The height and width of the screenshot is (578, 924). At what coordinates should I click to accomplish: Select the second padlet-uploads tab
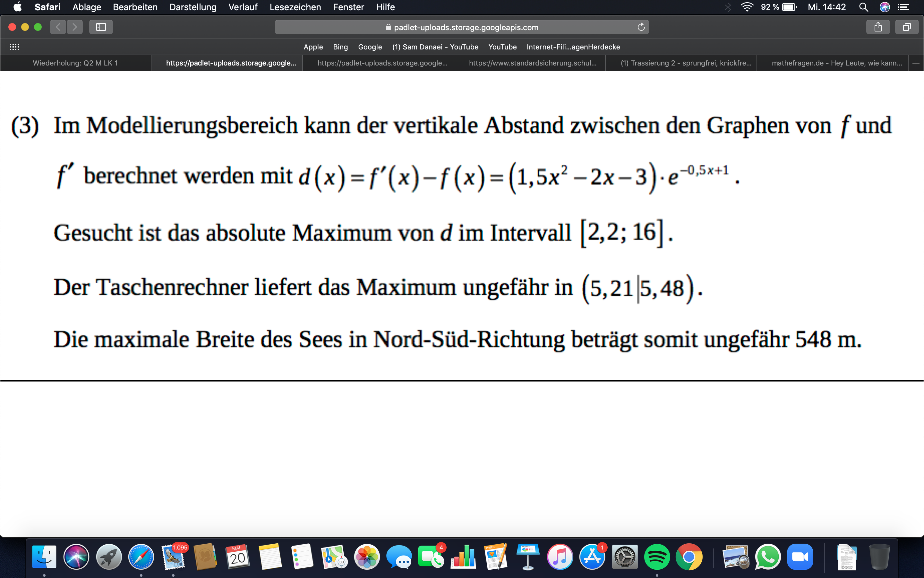378,63
